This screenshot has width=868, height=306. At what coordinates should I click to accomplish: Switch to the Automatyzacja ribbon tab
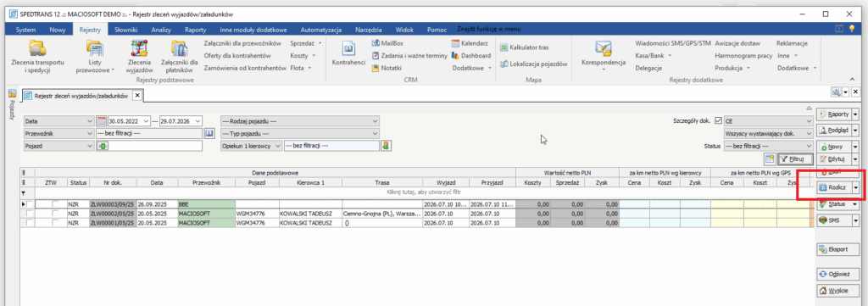click(x=320, y=30)
